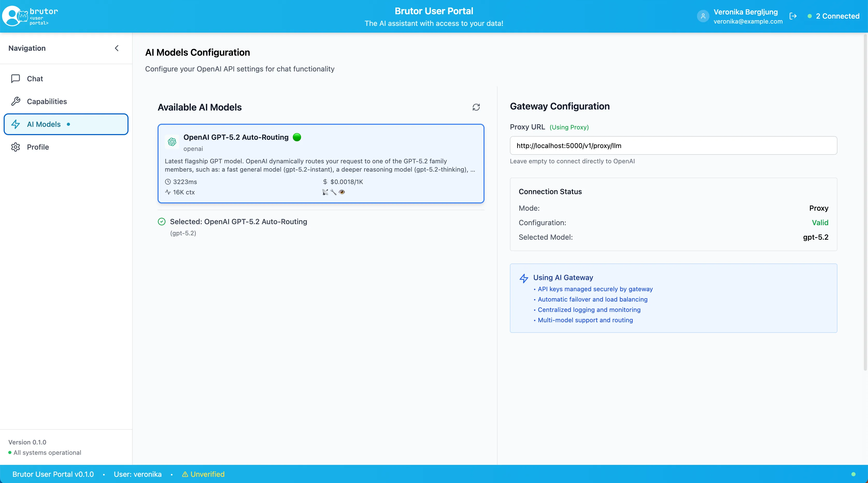This screenshot has width=868, height=483.
Task: Click the veronika@example.com email text
Action: [x=748, y=21]
